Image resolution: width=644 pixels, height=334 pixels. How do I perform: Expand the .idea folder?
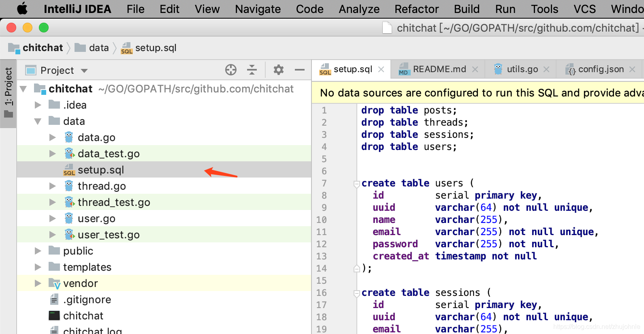[x=38, y=105]
